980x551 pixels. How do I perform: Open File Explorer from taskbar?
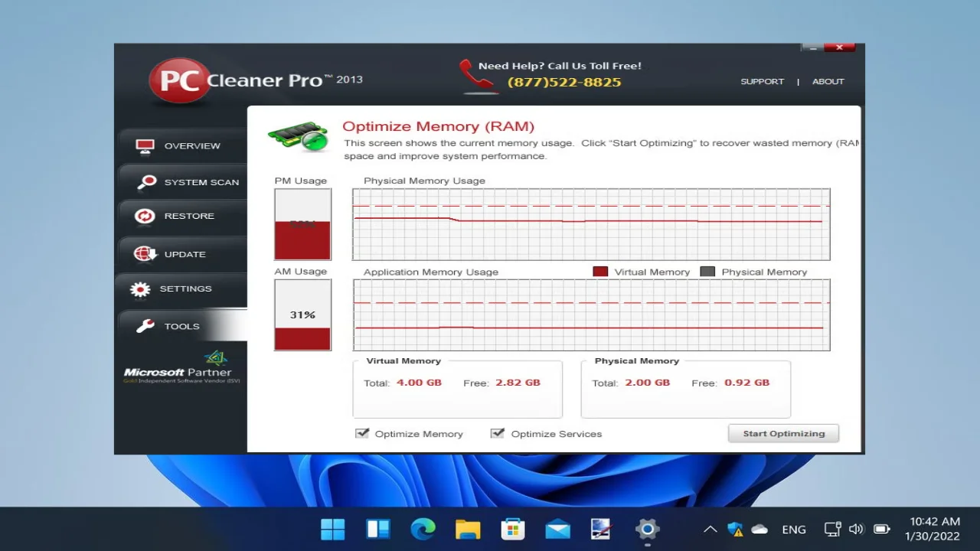coord(468,529)
